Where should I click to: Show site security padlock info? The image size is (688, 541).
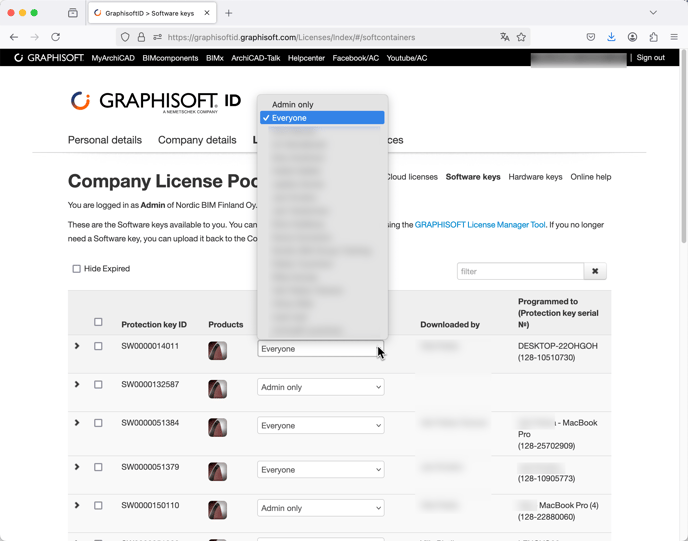tap(141, 37)
